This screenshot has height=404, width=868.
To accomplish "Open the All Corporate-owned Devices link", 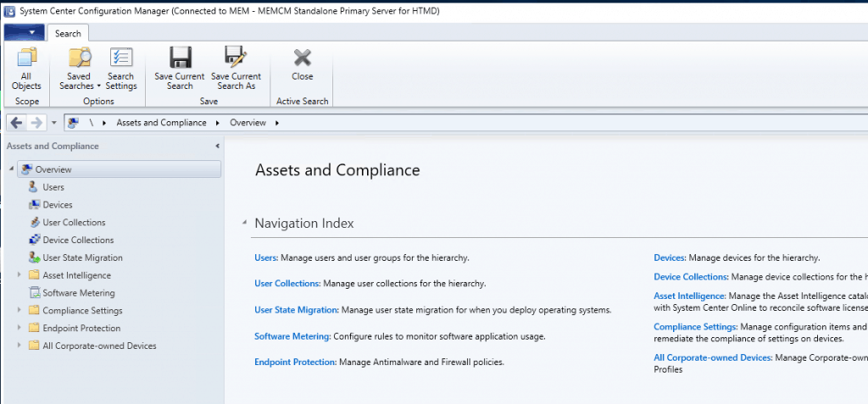I will 712,358.
